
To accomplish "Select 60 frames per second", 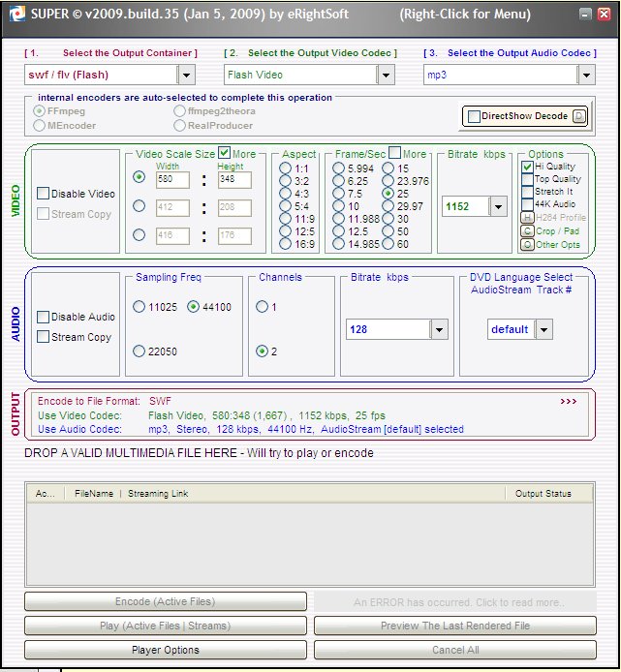I will 388,244.
